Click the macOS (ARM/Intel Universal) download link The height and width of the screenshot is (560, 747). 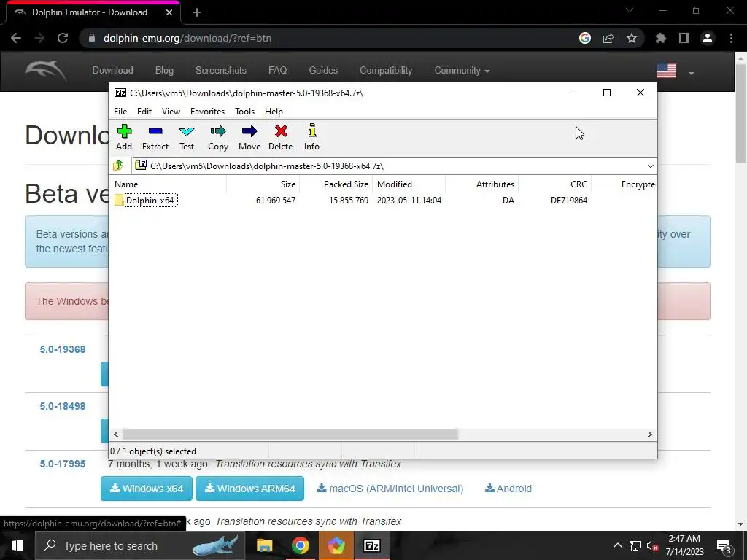390,489
